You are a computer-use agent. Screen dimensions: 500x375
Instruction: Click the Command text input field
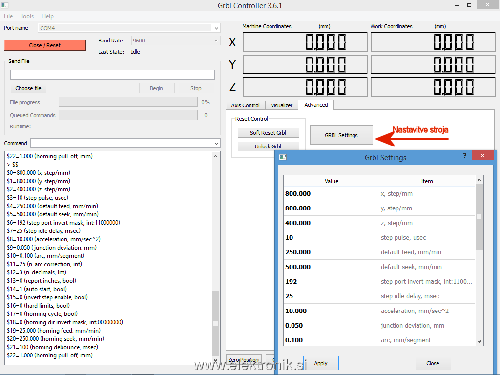[122, 143]
